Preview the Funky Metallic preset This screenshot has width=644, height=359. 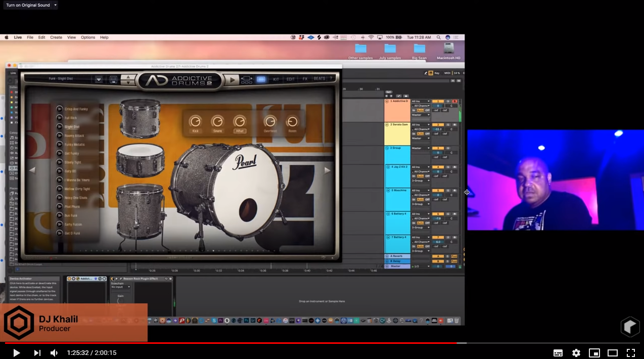pos(60,144)
